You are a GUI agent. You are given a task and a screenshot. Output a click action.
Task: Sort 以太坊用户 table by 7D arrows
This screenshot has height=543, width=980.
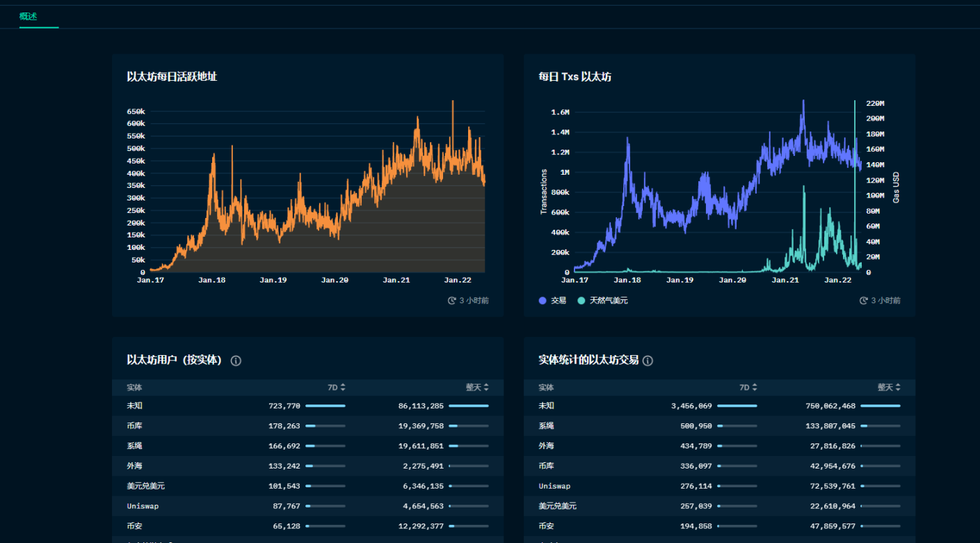[343, 388]
